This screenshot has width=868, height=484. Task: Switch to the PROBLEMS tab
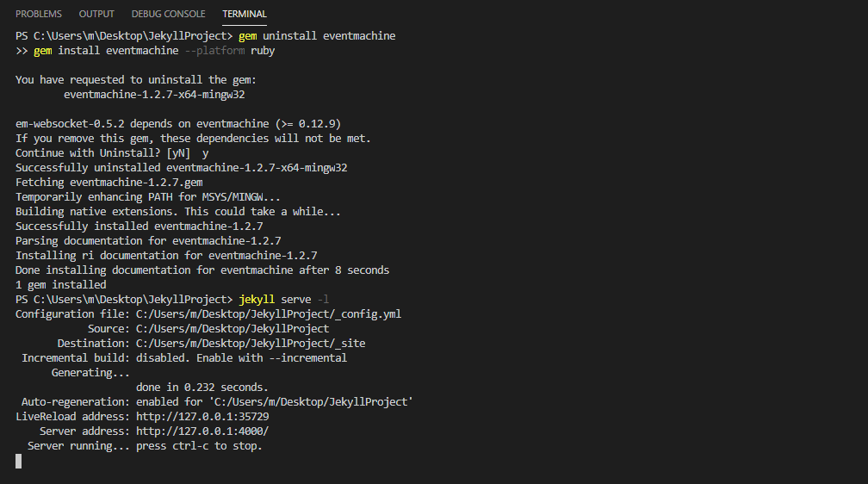coord(39,14)
